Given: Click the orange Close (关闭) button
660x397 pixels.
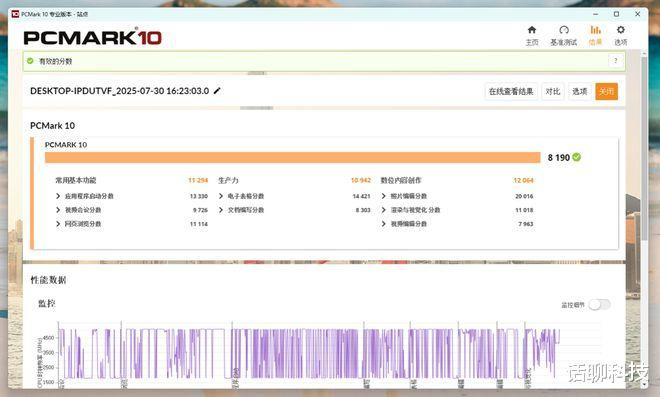Looking at the screenshot, I should 606,91.
